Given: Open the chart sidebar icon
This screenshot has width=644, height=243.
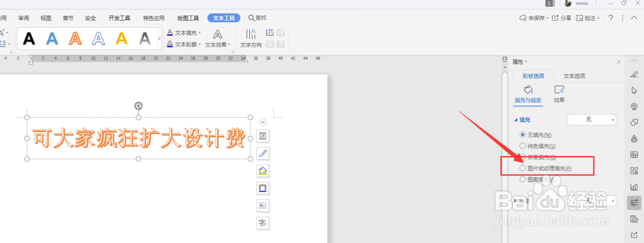Looking at the screenshot, I should click(x=634, y=187).
